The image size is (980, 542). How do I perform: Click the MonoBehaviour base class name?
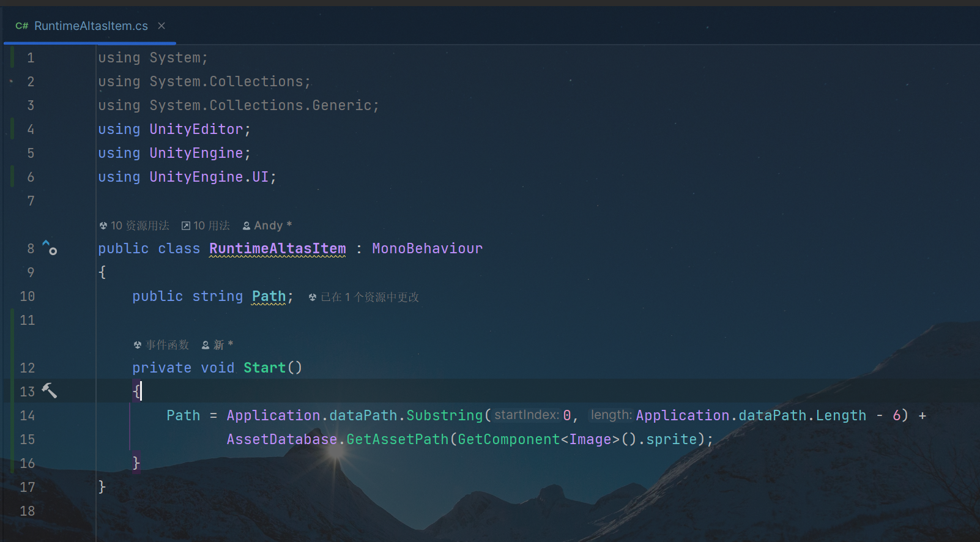click(x=427, y=248)
